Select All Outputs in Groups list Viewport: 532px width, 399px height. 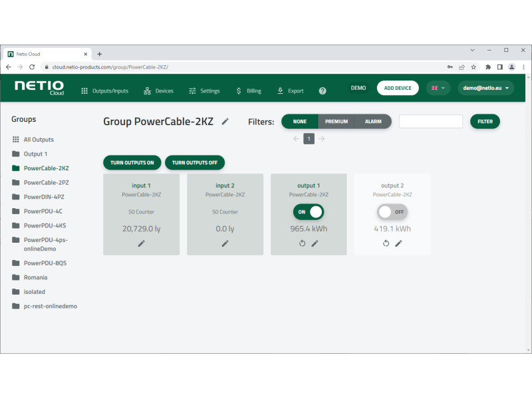coord(33,140)
